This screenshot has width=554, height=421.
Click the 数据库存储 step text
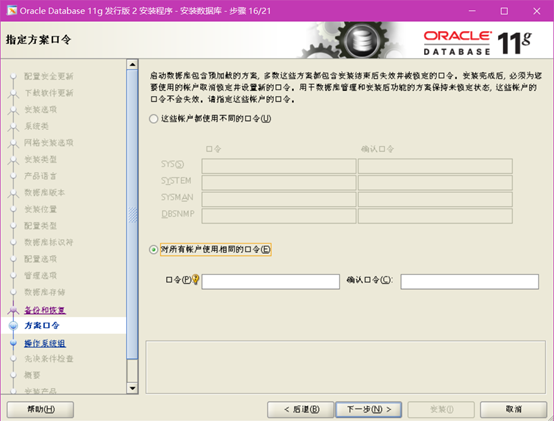point(45,292)
